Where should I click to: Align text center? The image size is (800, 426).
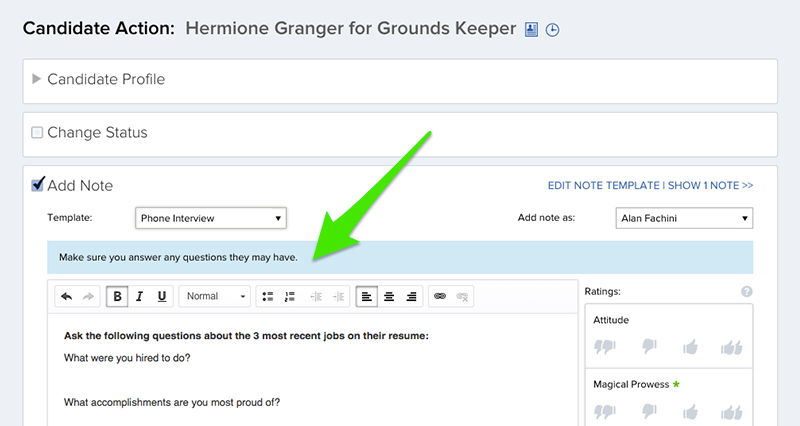click(389, 296)
